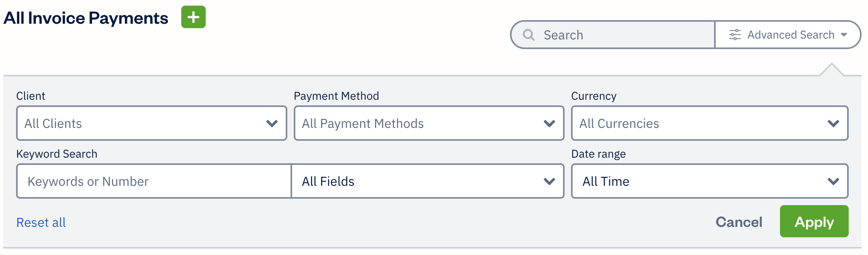Click the green plus icon to add payment

tap(194, 17)
